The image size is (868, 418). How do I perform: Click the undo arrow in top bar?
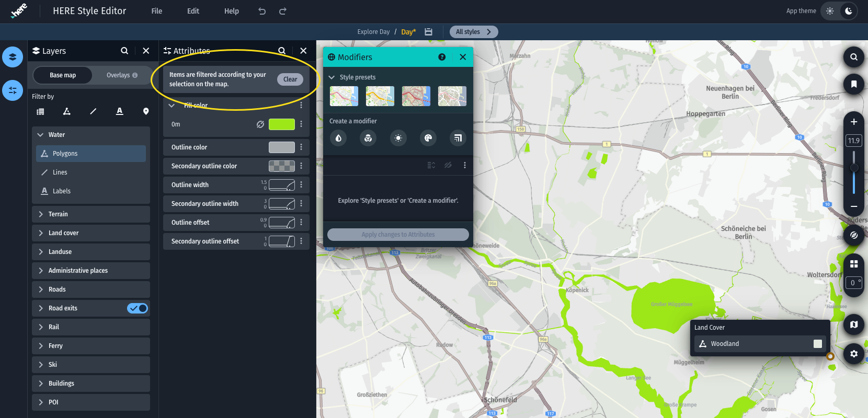coord(262,11)
